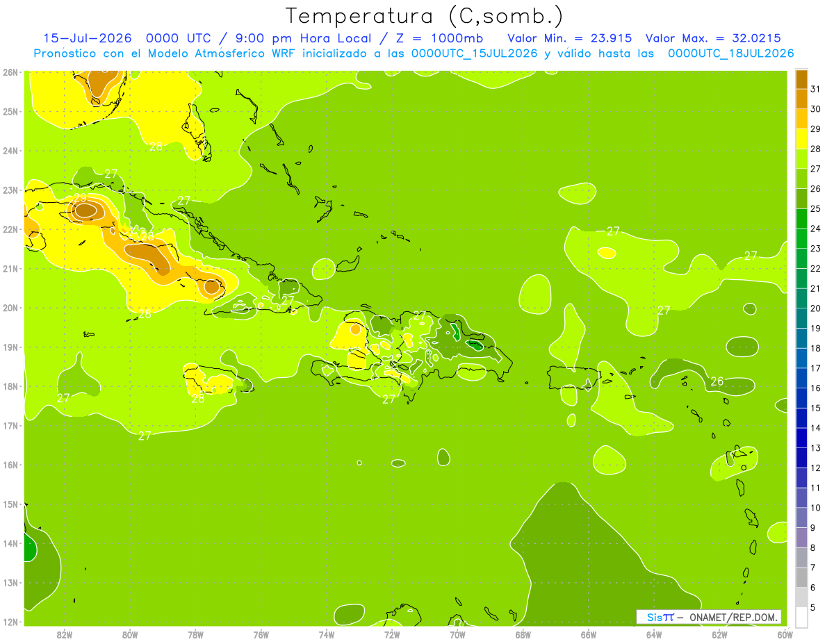This screenshot has width=834, height=644.
Task: Pick the legend color band between 20 and 21
Action: (x=801, y=298)
